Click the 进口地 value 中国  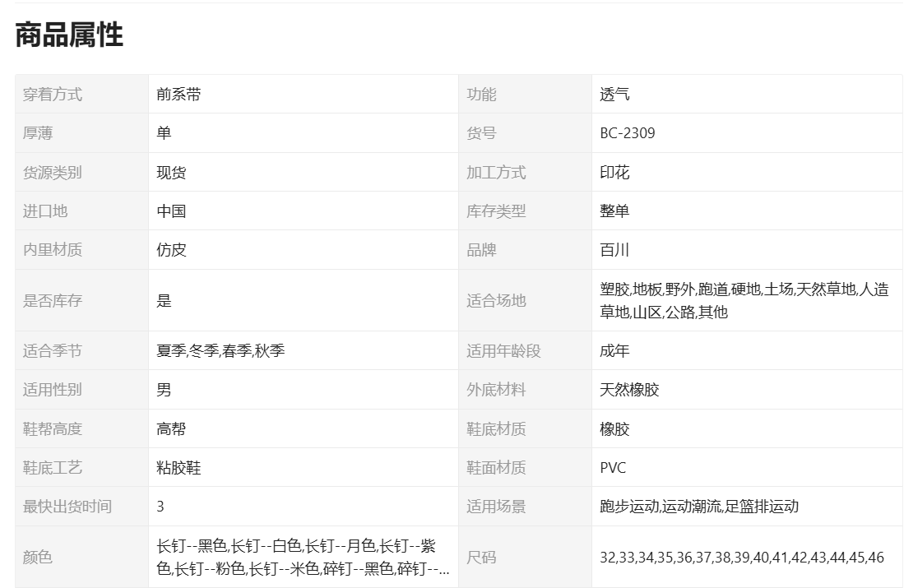point(171,211)
